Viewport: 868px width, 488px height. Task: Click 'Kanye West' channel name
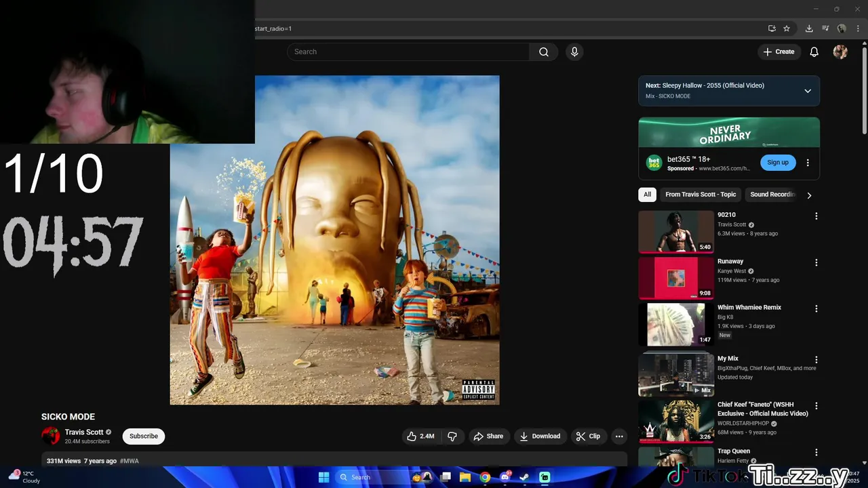tap(732, 271)
